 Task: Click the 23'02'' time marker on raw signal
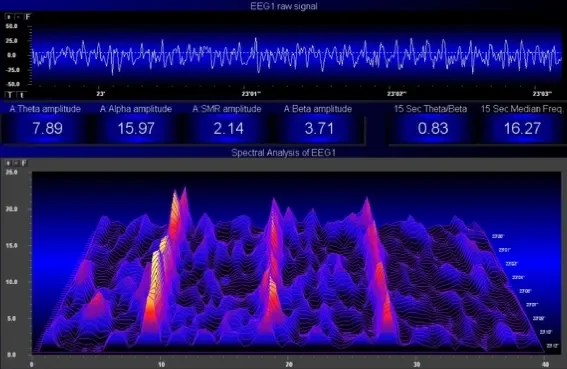(397, 94)
